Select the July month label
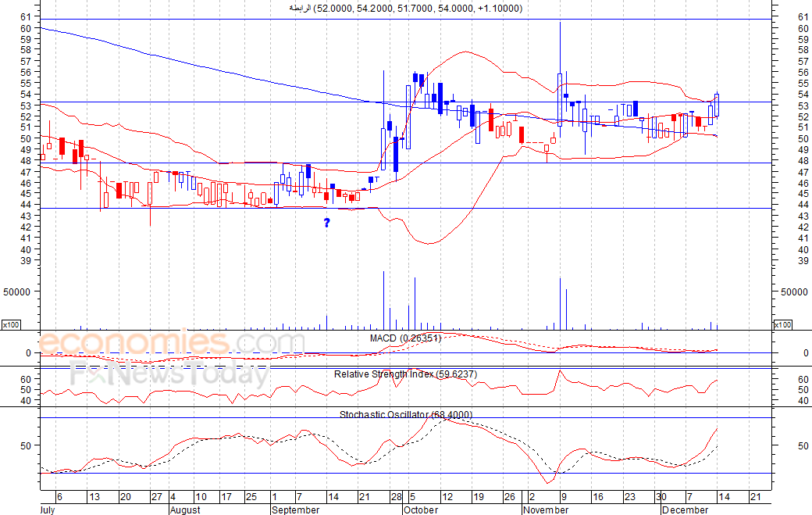 coord(47,510)
